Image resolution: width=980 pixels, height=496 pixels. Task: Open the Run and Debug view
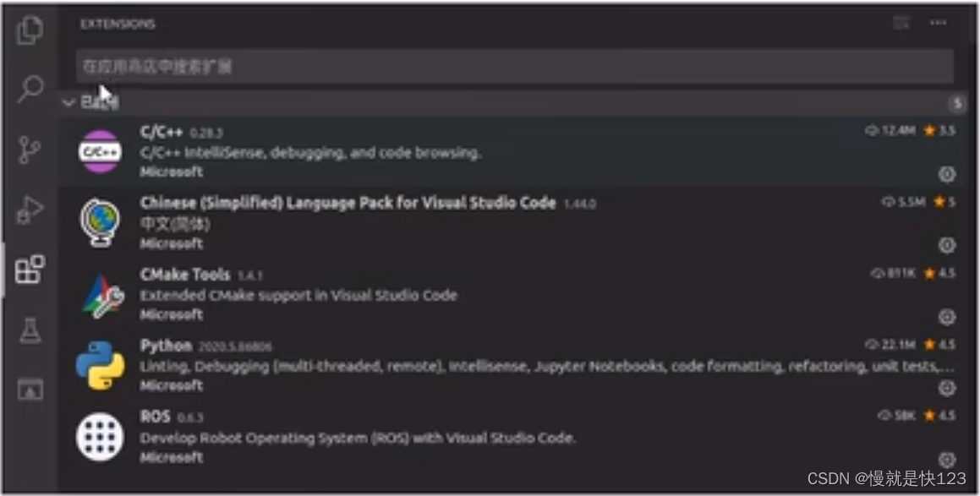tap(29, 209)
